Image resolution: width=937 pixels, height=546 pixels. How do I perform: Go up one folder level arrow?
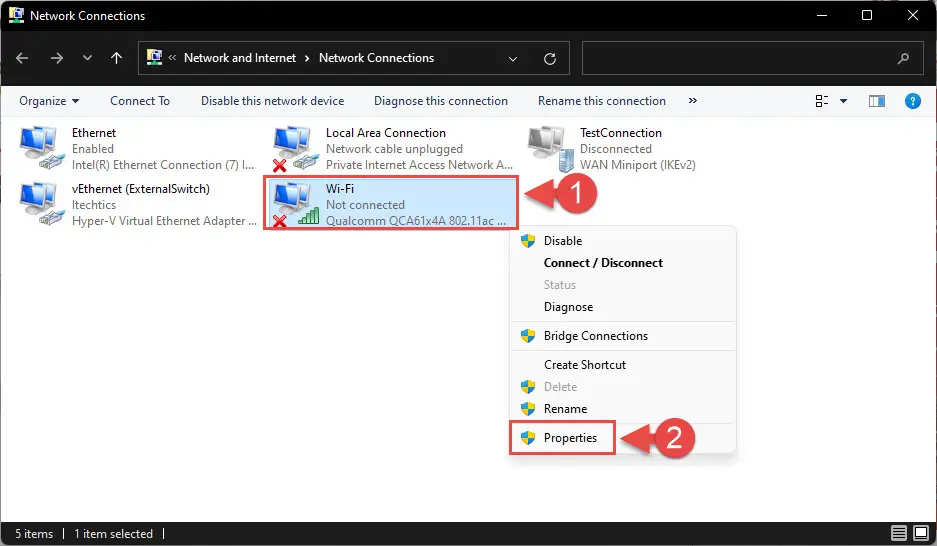coord(117,58)
